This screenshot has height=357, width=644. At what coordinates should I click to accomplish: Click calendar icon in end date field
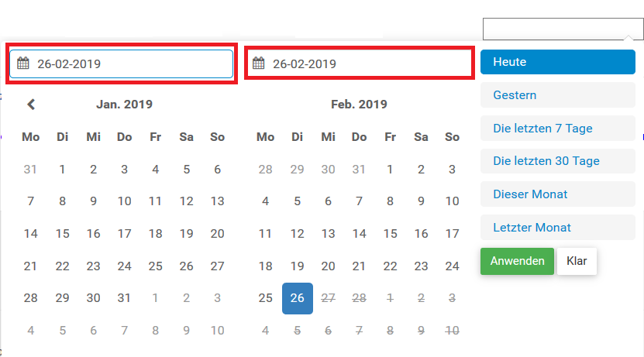(x=259, y=64)
